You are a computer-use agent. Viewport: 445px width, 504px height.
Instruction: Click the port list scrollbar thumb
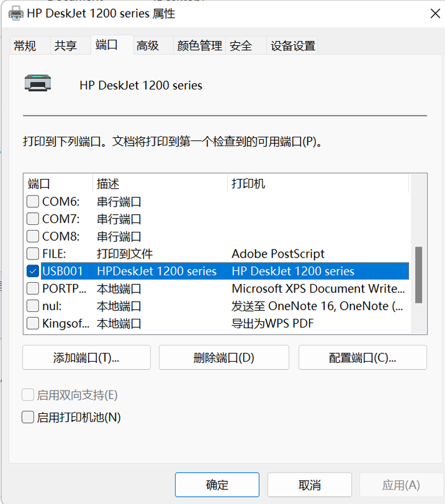coord(419,275)
